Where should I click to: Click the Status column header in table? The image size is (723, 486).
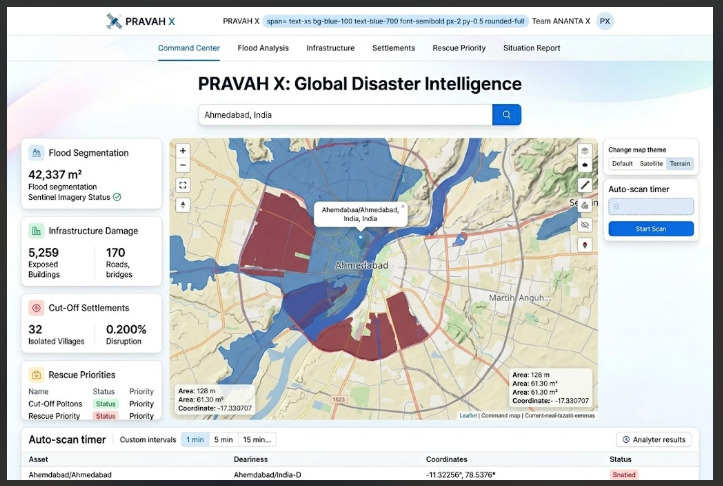[620, 459]
